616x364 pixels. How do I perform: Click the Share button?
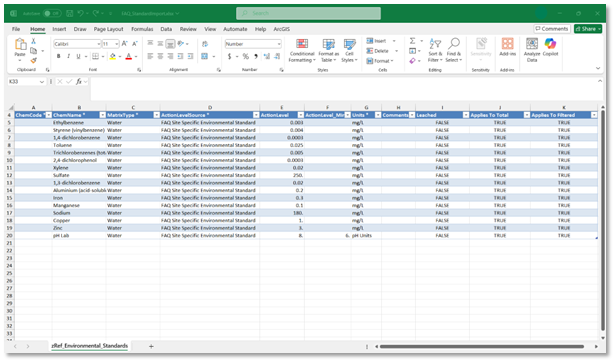click(588, 29)
